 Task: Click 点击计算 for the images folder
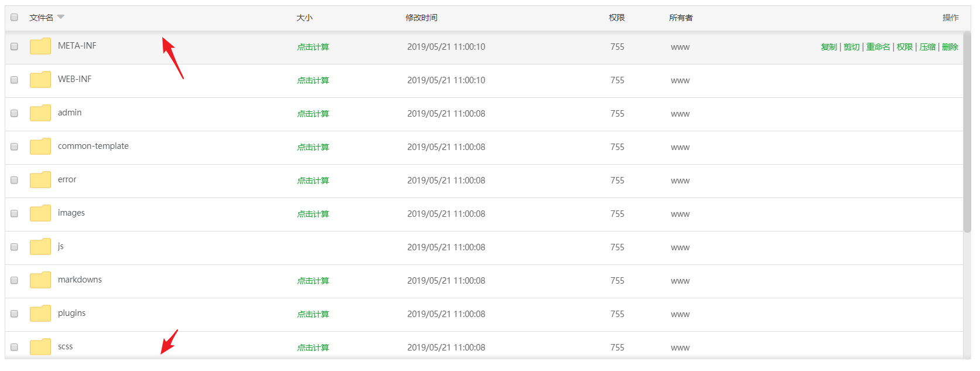pyautogui.click(x=313, y=214)
